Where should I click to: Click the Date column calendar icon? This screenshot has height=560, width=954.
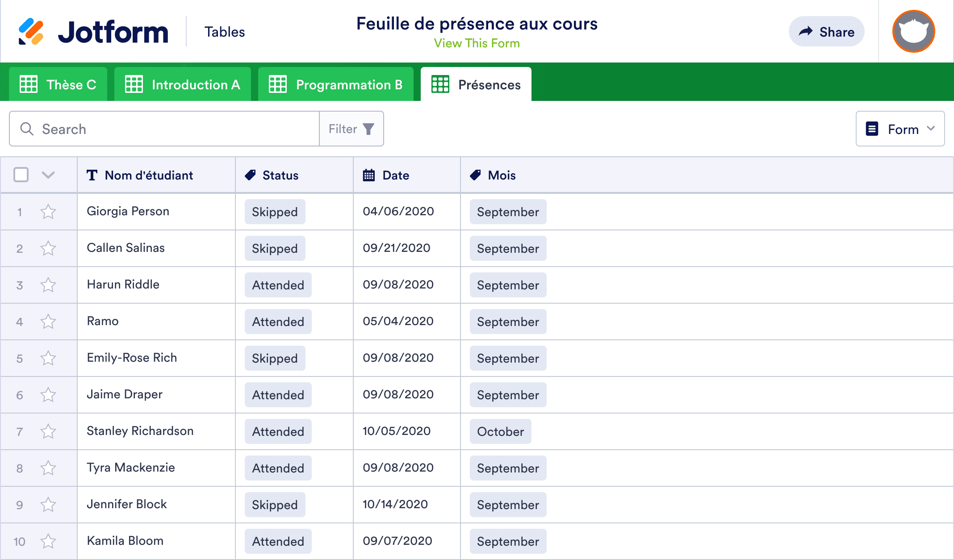tap(369, 176)
